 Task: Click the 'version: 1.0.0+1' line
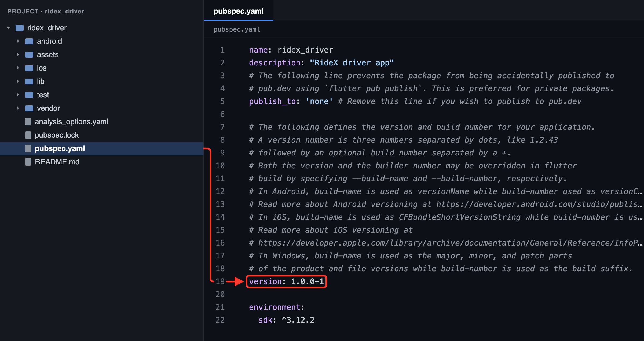coord(286,281)
